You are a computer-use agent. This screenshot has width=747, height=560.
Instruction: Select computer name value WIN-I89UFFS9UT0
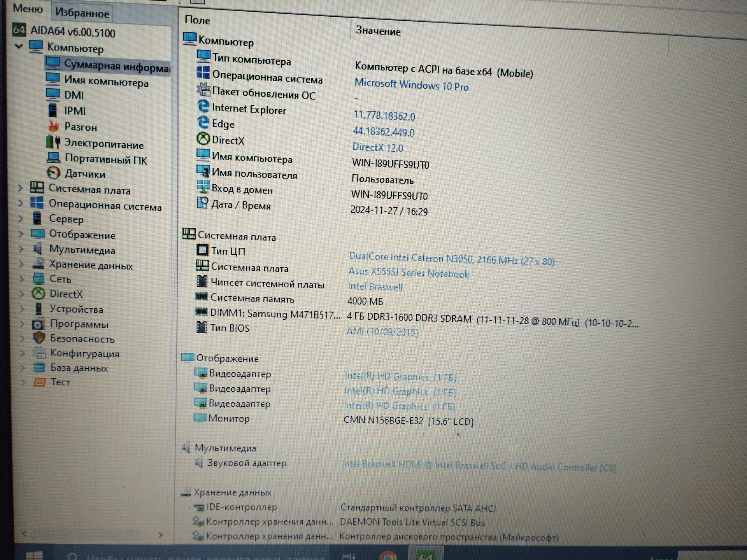(390, 164)
